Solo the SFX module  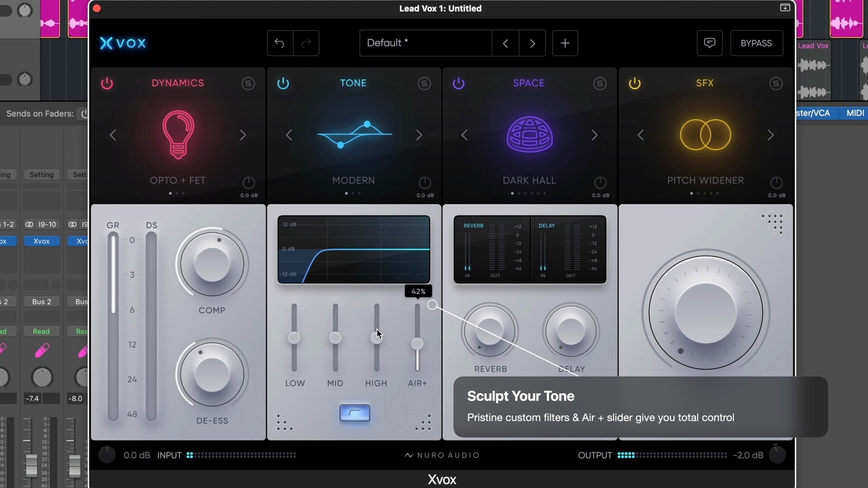[x=776, y=83]
